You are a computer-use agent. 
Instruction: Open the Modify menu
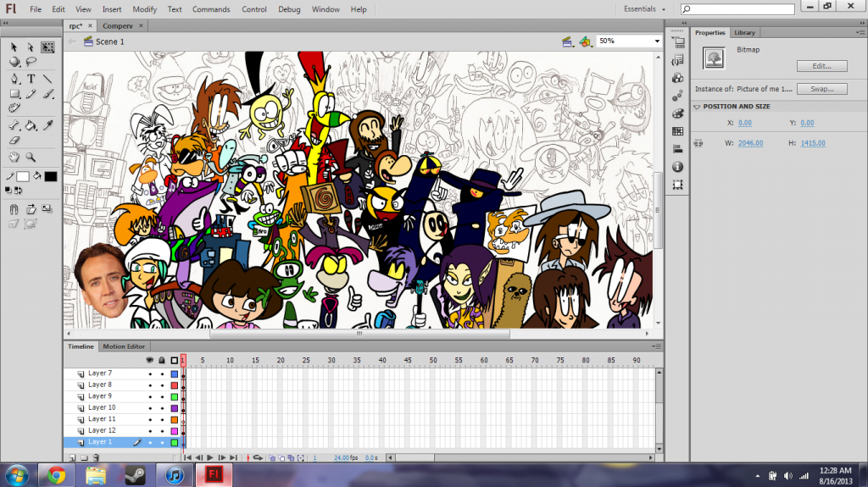pos(145,9)
